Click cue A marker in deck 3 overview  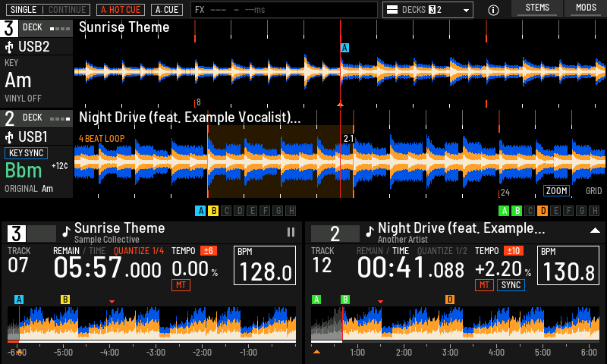click(x=19, y=300)
